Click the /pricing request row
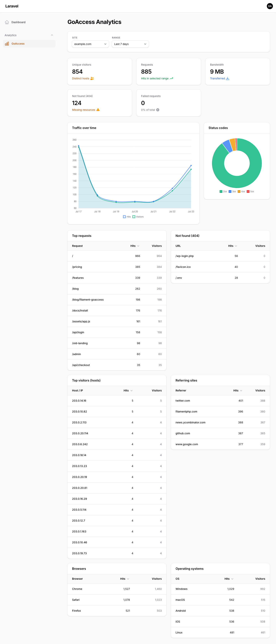Viewport: 276px width, 644px height. click(x=117, y=267)
